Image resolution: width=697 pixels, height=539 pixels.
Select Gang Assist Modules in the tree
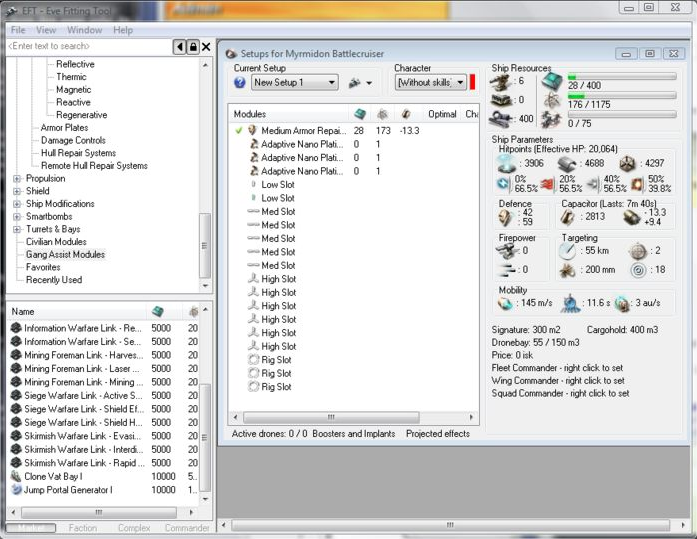[65, 255]
